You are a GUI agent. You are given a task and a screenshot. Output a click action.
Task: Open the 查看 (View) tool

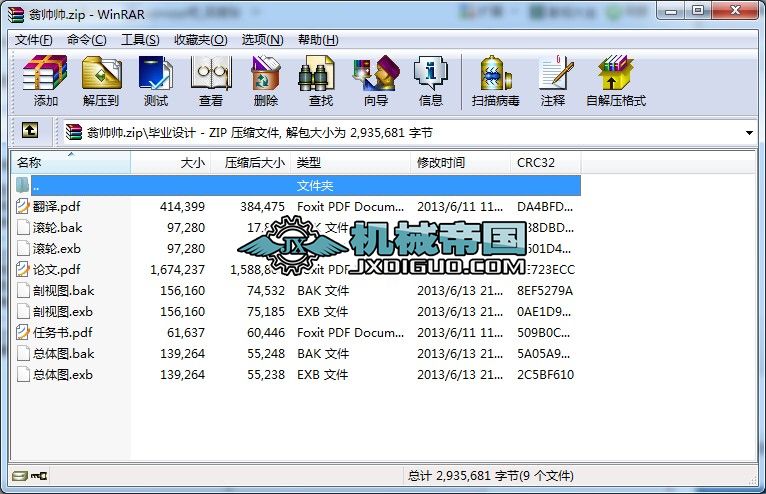point(211,82)
